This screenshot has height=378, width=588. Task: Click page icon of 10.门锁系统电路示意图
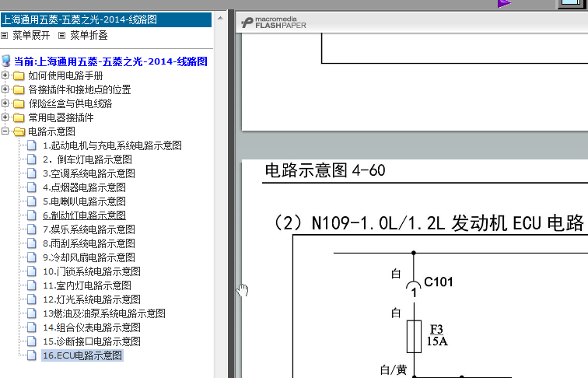(x=32, y=271)
